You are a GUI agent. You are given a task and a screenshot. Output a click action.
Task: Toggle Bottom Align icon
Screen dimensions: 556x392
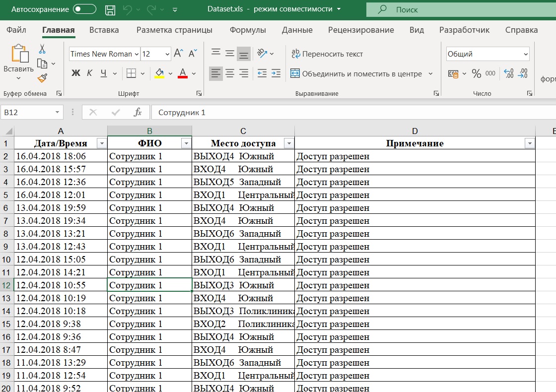point(244,54)
